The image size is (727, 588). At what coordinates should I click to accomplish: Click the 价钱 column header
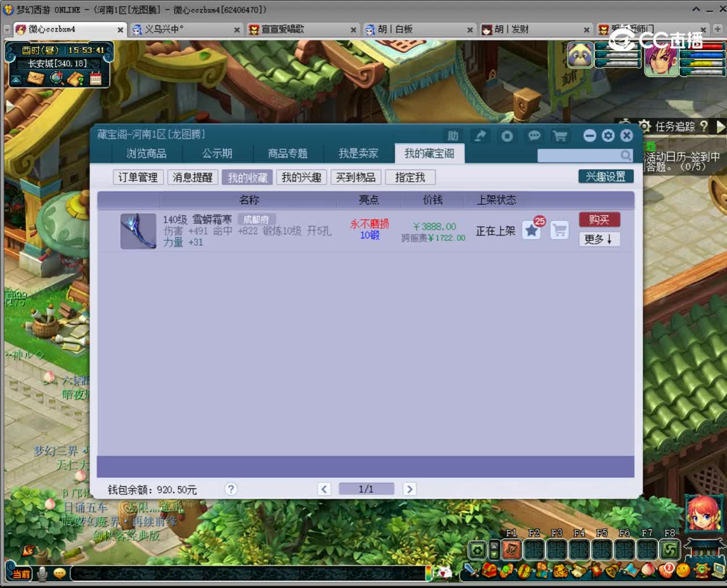[x=433, y=200]
